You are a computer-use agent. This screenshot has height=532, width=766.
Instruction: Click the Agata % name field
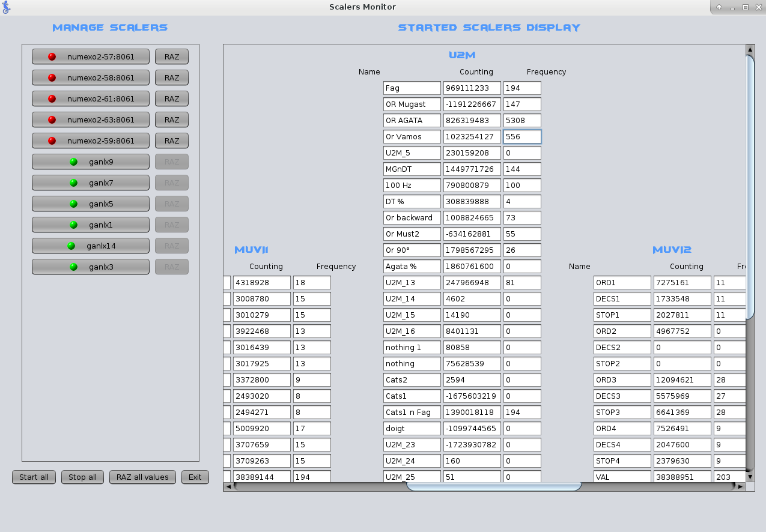click(412, 267)
